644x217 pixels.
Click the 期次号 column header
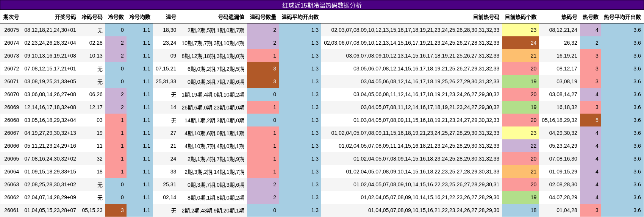[11, 17]
